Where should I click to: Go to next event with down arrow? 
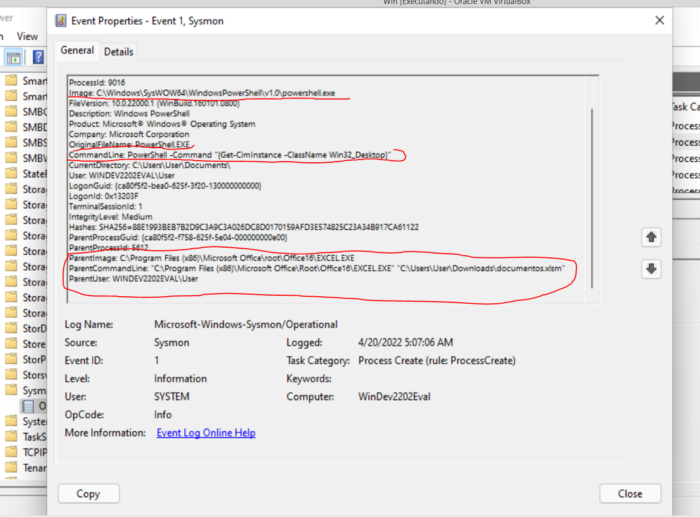pyautogui.click(x=651, y=269)
